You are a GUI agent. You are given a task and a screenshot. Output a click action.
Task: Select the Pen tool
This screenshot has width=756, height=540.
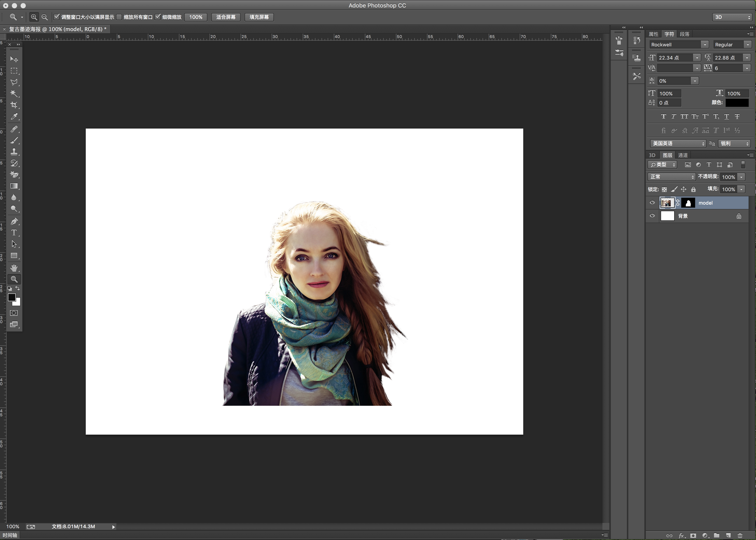[x=14, y=221]
